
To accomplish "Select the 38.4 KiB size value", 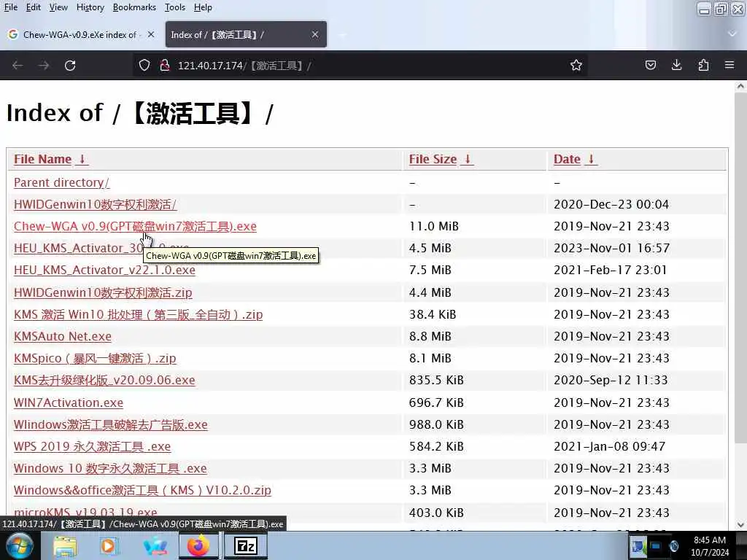I will (x=433, y=314).
